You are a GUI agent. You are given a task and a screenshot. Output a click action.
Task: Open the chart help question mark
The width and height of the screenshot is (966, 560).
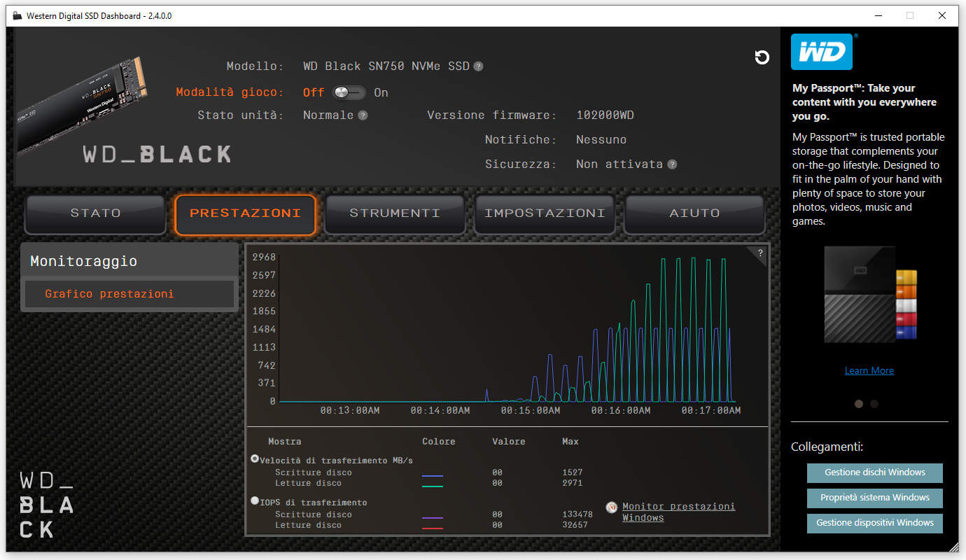(760, 253)
